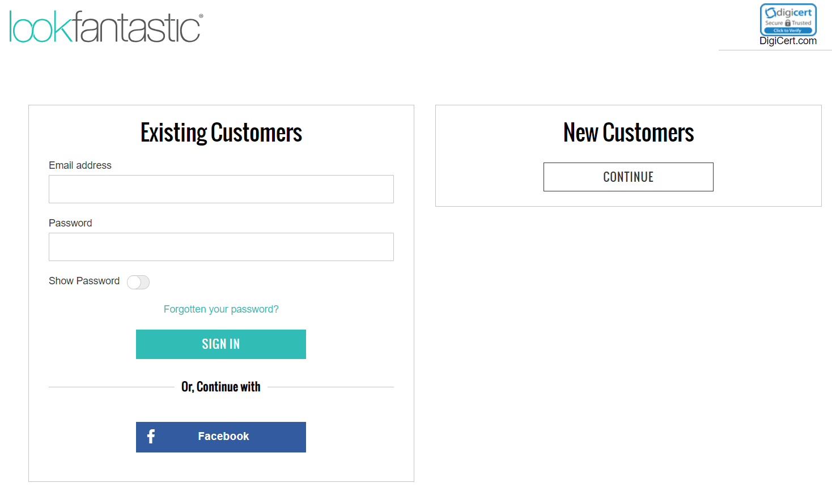Click the Password field label
The image size is (832, 504).
click(x=70, y=223)
